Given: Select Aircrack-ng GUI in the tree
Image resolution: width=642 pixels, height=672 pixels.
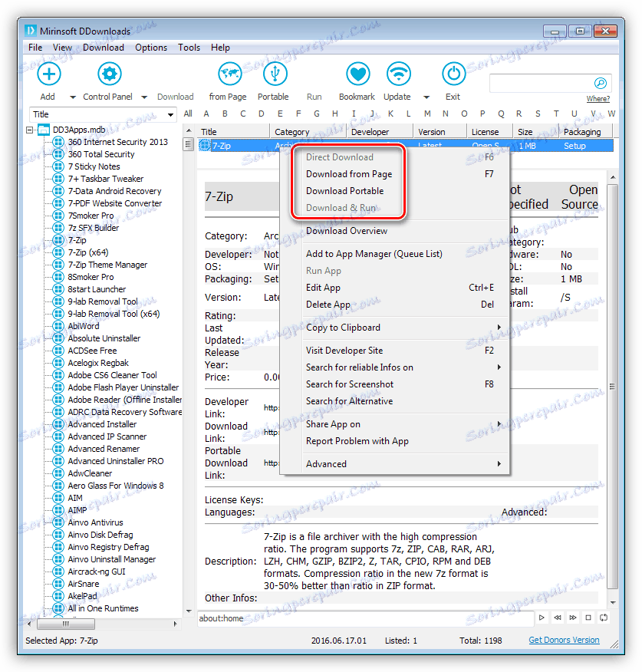Looking at the screenshot, I should [x=97, y=572].
